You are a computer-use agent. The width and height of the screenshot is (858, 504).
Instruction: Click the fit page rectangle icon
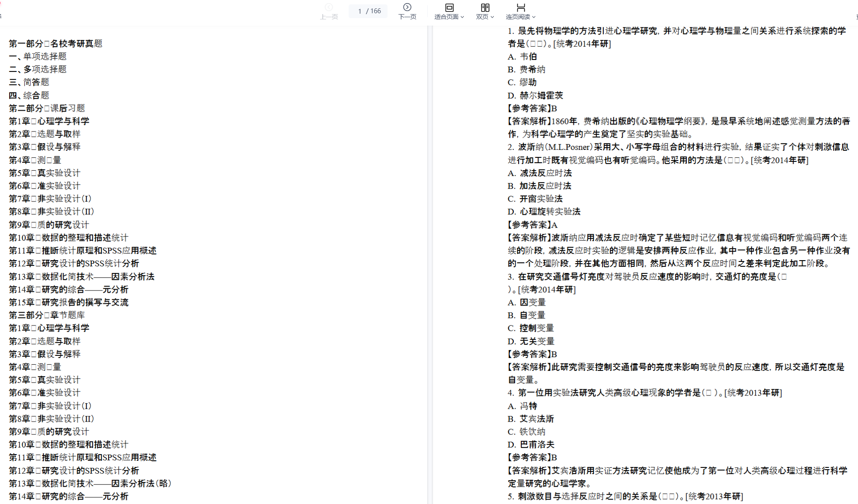coord(449,7)
